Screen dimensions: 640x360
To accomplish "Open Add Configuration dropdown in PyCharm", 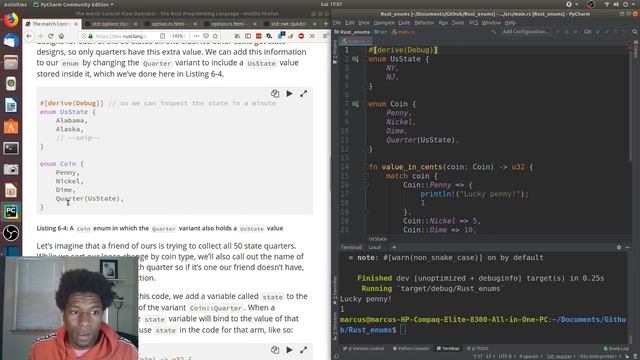I will tap(525, 31).
